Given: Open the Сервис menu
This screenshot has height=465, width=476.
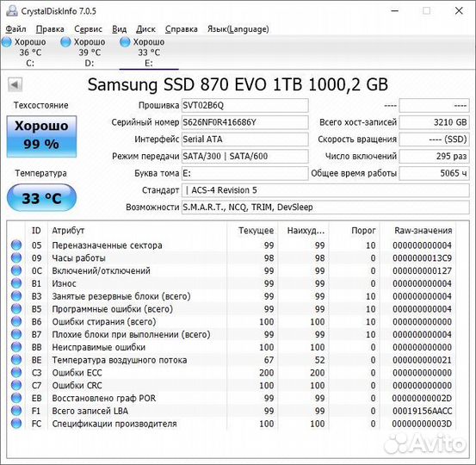Looking at the screenshot, I should (89, 29).
